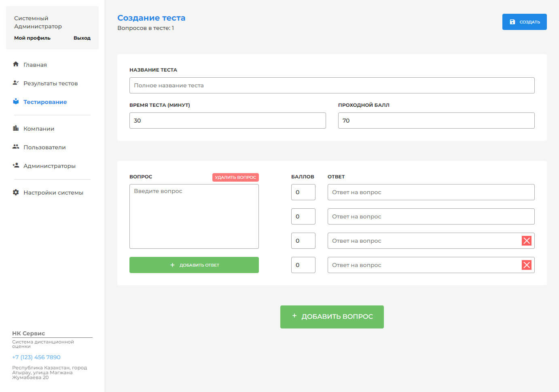
Task: Click the Система дистанционной оценки text
Action: (x=43, y=344)
